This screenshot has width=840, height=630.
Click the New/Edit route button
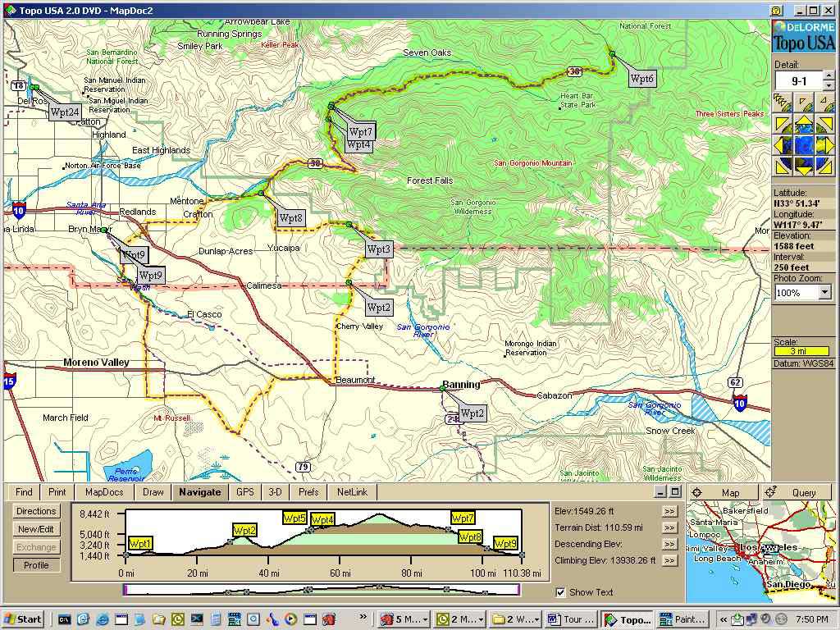tap(37, 529)
